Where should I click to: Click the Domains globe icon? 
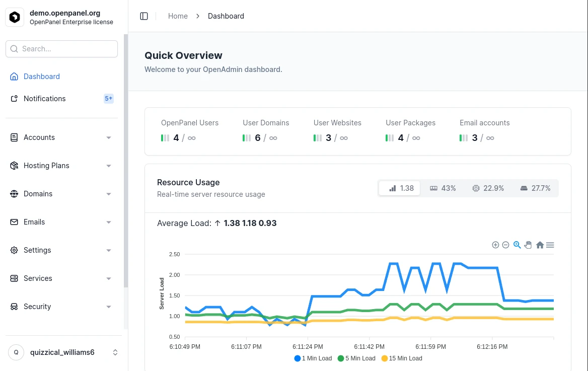point(14,194)
